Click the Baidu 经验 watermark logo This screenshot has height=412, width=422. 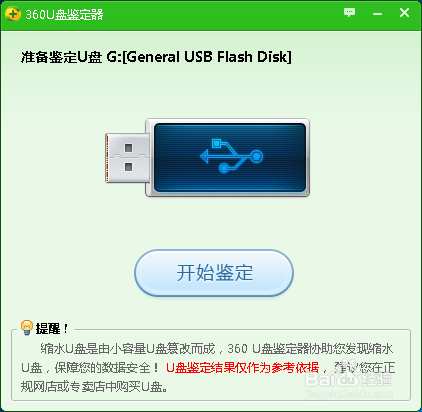(x=349, y=377)
